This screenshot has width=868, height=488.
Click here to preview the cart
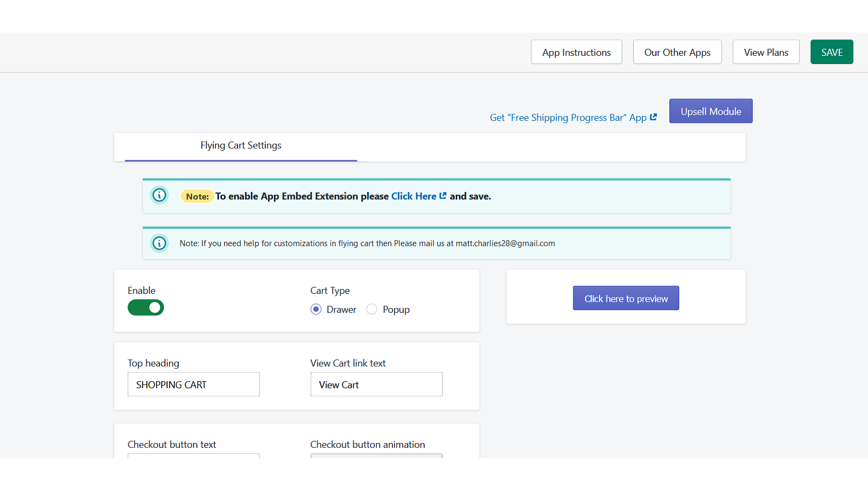tap(626, 298)
